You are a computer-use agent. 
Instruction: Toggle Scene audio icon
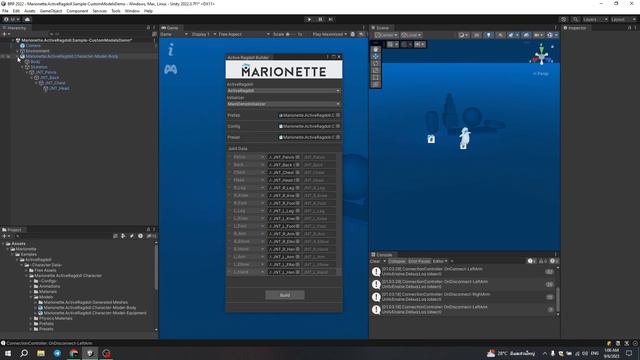(500, 35)
